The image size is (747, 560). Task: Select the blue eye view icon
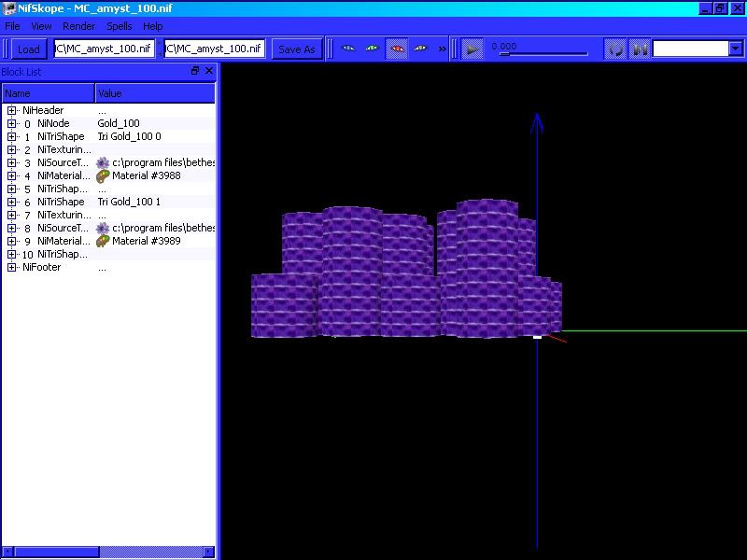click(348, 49)
